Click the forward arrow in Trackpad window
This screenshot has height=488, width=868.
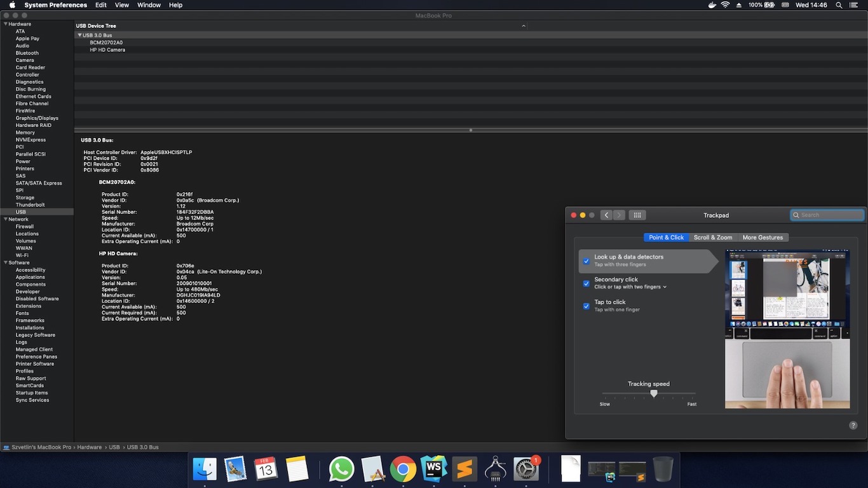[619, 215]
